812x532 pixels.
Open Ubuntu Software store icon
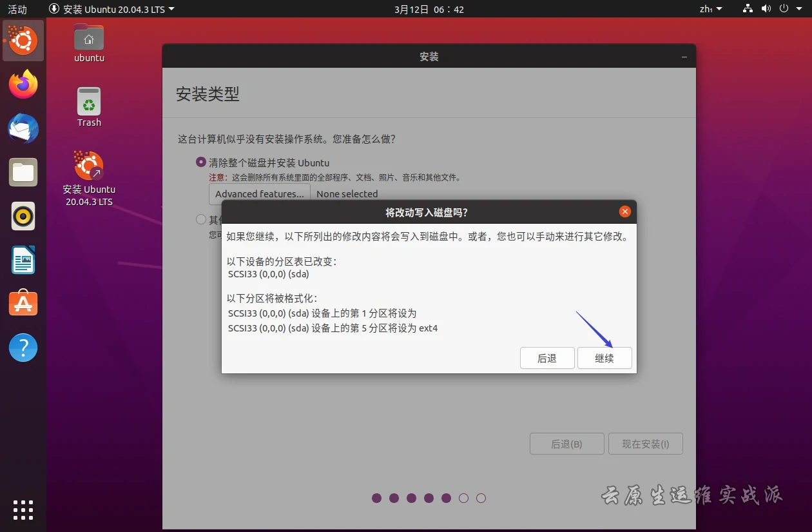[x=23, y=304]
